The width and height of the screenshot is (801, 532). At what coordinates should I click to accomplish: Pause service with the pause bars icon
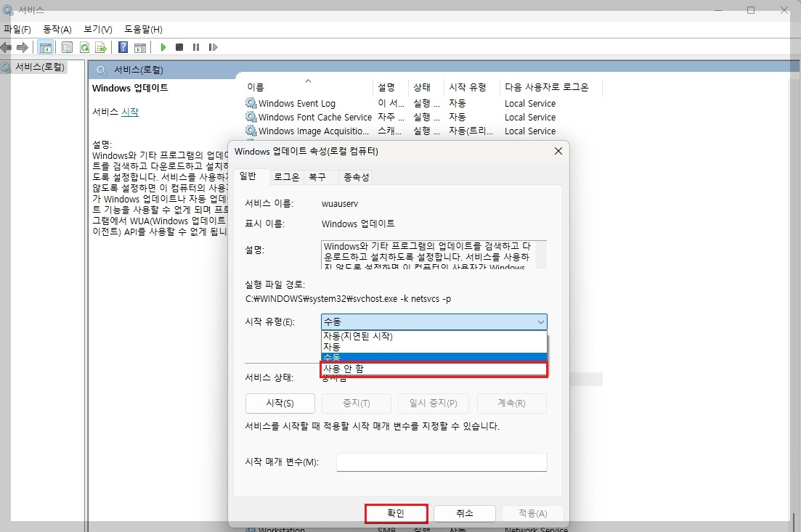point(196,47)
